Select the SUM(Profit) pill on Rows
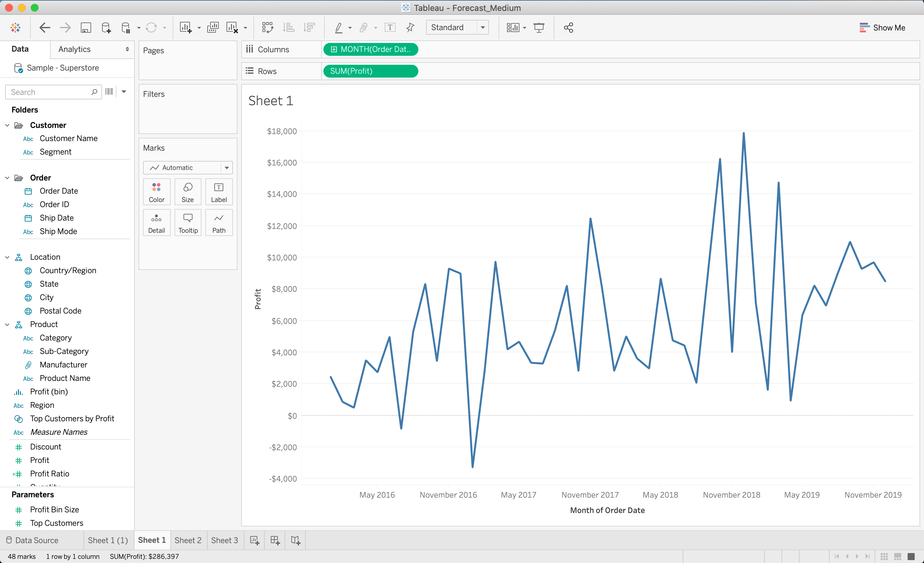 (371, 71)
